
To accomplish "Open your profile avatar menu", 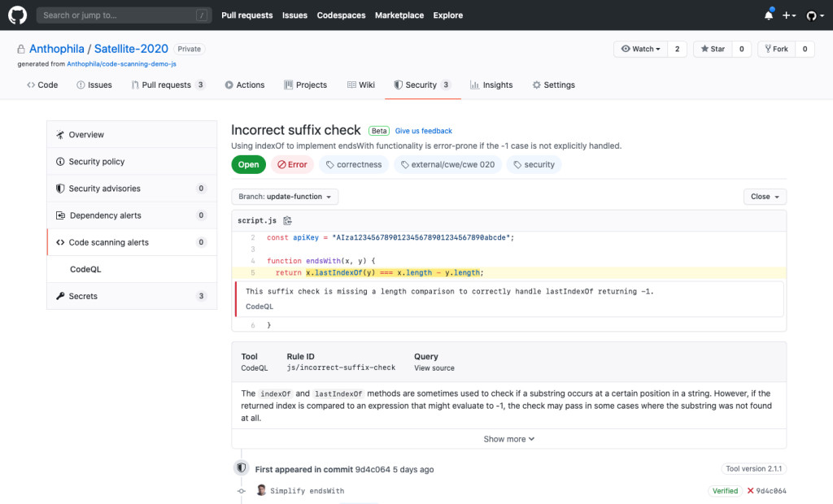I will point(811,15).
